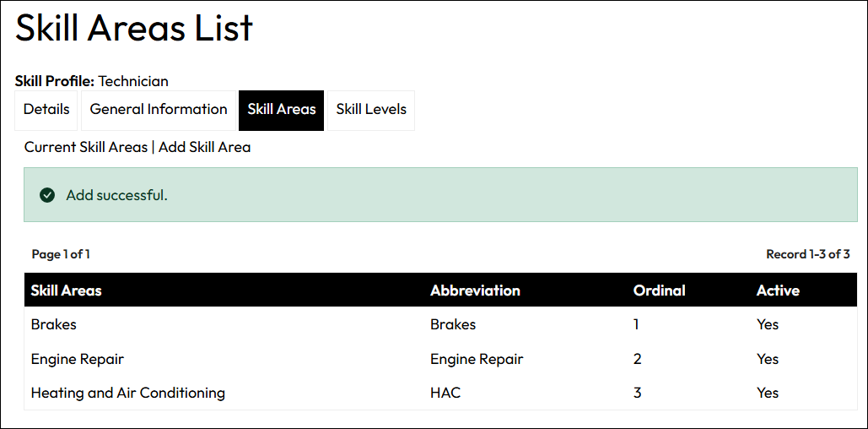Click the Ordinal column header
Image resolution: width=868 pixels, height=429 pixels.
pyautogui.click(x=659, y=291)
